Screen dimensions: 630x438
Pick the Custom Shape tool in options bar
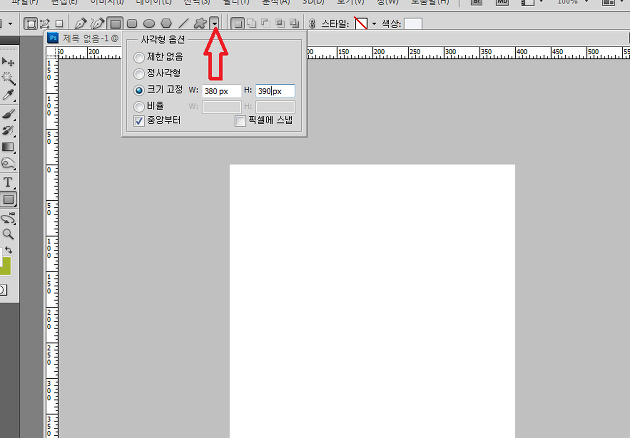[x=200, y=24]
